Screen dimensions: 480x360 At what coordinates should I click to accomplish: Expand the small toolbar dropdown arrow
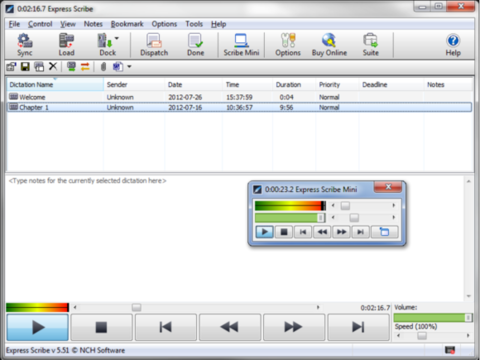(x=129, y=67)
